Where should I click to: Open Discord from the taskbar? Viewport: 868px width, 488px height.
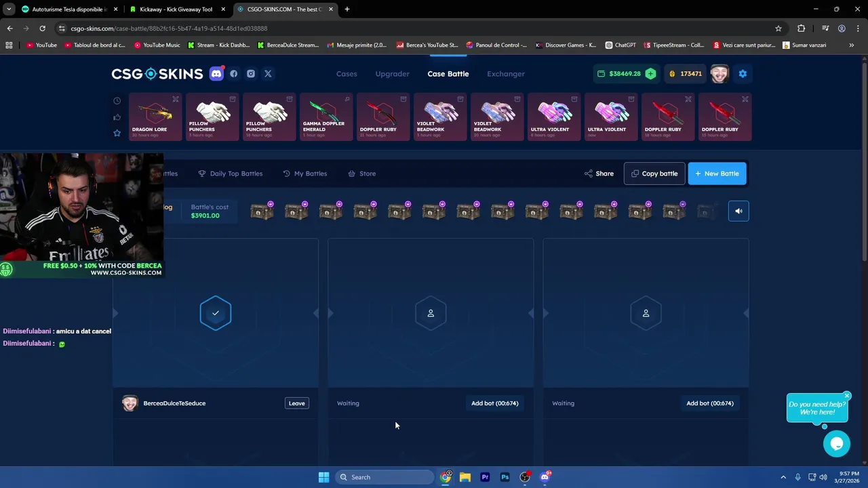click(545, 477)
